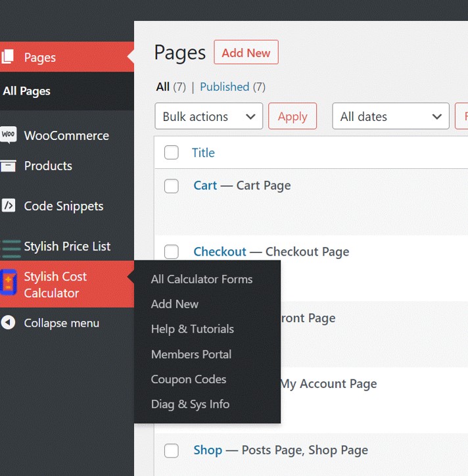Click the 'Pages' heading text
Viewport: 468px width, 476px height.
pos(180,53)
